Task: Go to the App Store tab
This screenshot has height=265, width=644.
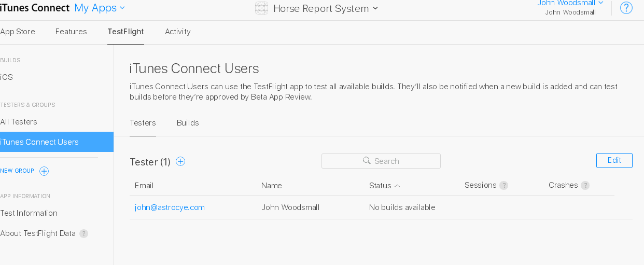Action: point(18,32)
